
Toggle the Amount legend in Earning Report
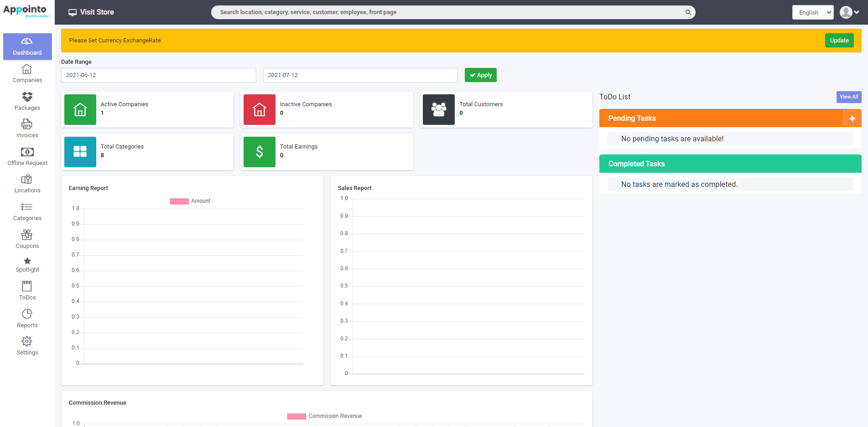[179, 201]
